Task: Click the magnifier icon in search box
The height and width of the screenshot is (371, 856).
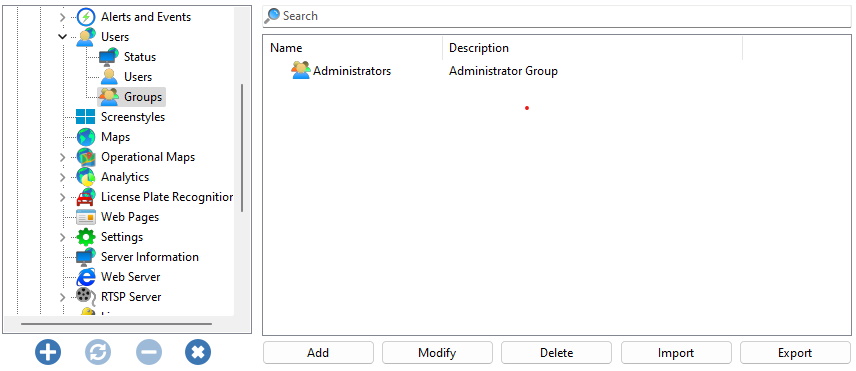Action: point(272,15)
